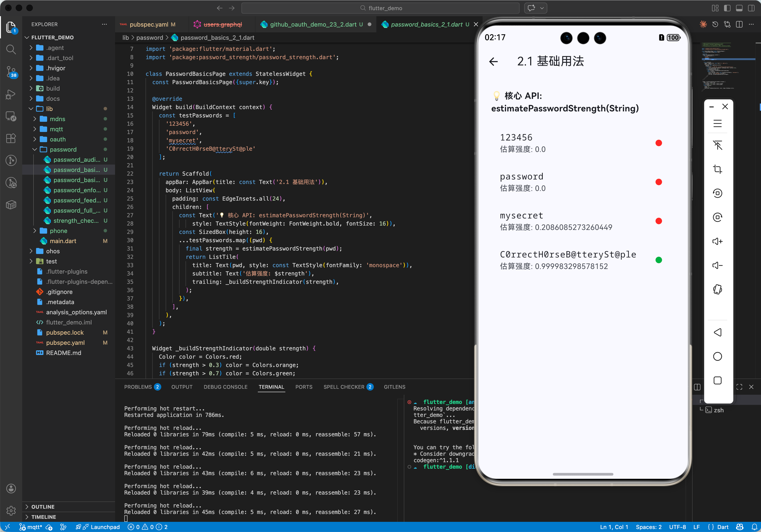Open the Run and Debug view
Viewport: 761px width, 532px height.
pyautogui.click(x=11, y=95)
